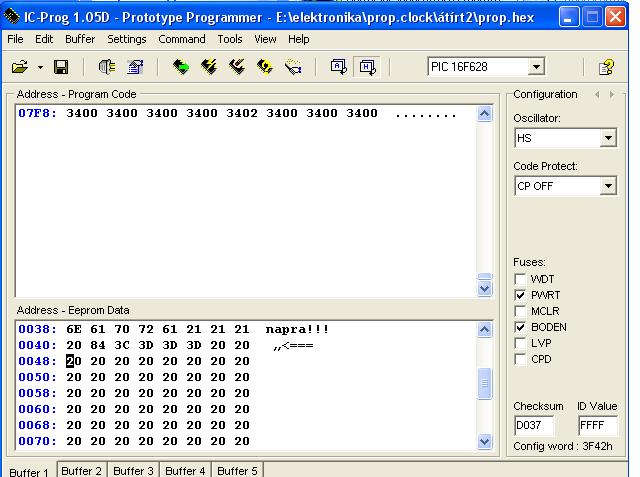Click the Program Code scrollbar thumb

click(484, 276)
